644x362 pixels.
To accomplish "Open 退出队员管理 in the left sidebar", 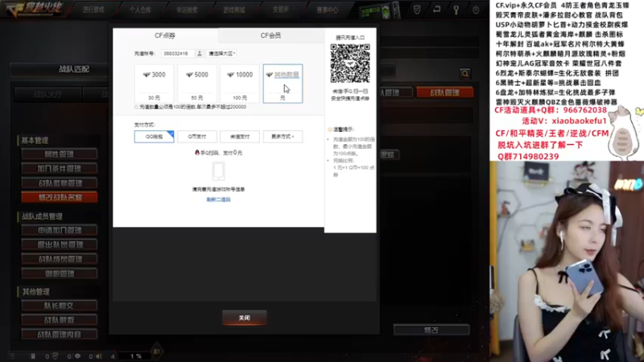I will [60, 245].
